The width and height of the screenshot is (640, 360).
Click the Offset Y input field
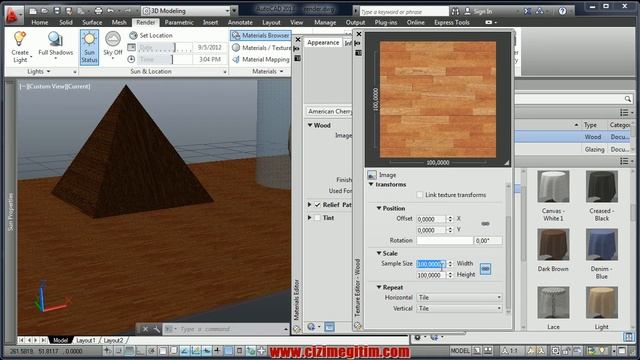431,230
